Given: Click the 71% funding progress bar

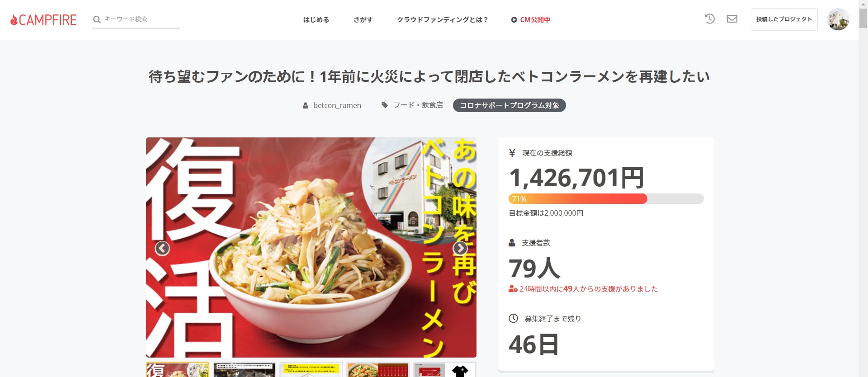Looking at the screenshot, I should click(x=606, y=199).
